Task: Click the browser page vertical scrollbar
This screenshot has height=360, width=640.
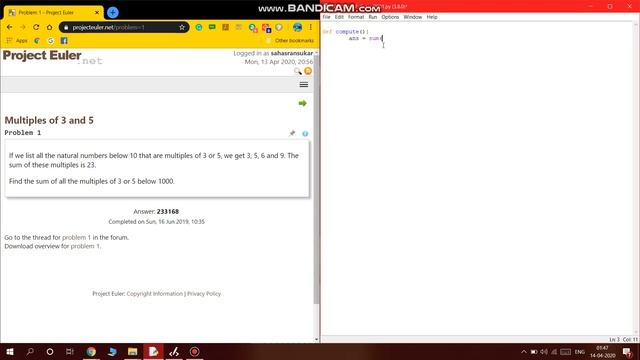Action: 316,180
